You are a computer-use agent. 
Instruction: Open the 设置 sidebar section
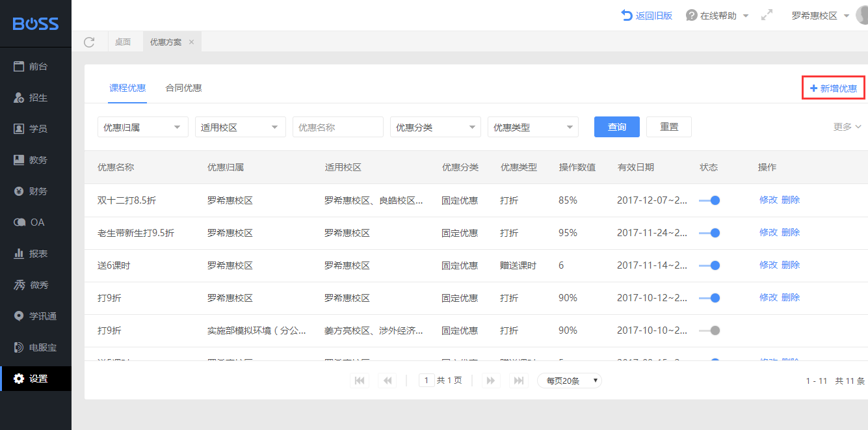click(x=36, y=379)
